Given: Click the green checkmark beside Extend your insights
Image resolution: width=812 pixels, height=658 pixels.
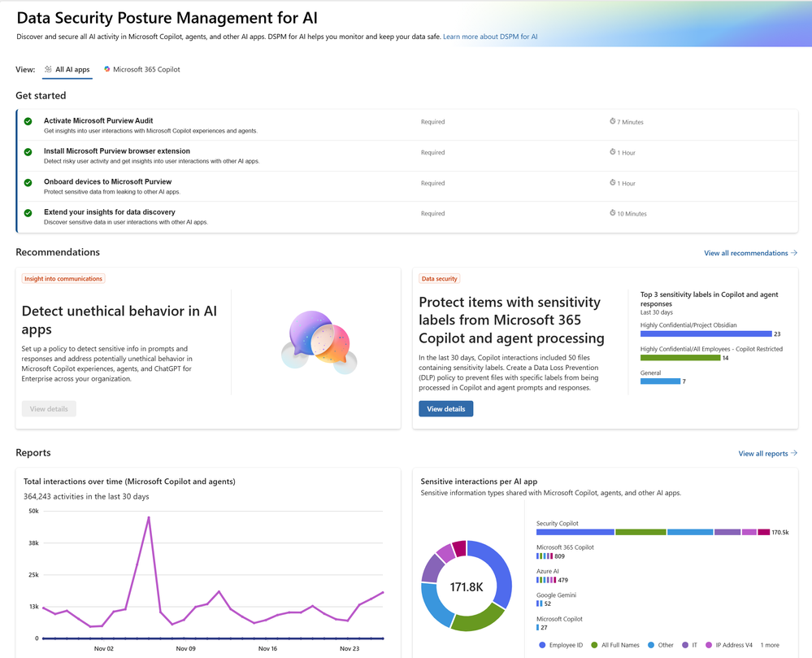Looking at the screenshot, I should pos(28,213).
